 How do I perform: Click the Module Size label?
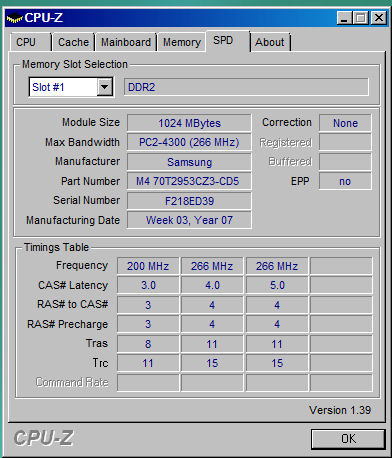[91, 122]
